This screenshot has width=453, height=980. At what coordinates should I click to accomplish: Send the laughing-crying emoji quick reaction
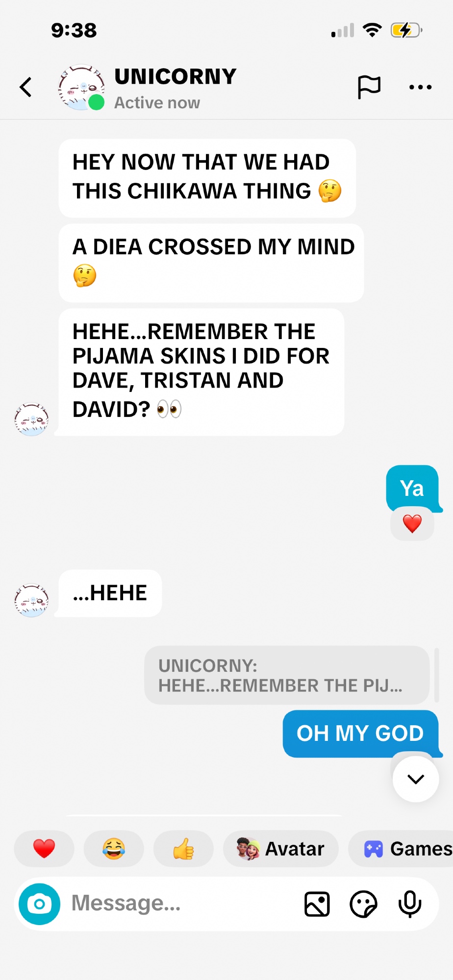114,849
